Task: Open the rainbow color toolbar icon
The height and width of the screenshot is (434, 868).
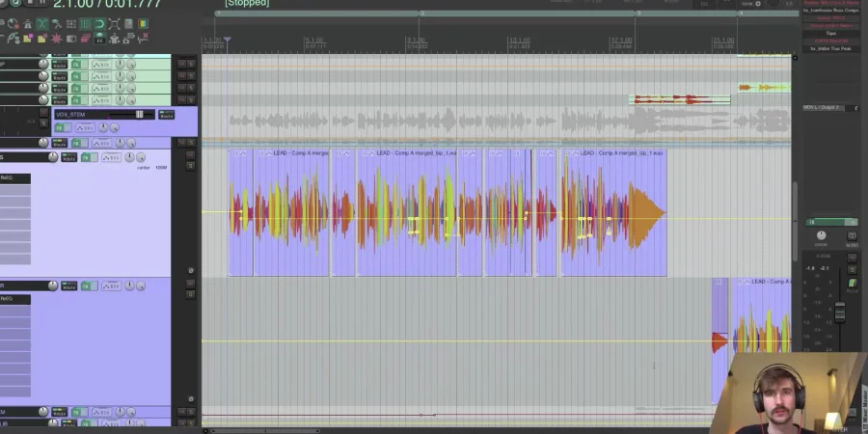Action: tap(143, 24)
